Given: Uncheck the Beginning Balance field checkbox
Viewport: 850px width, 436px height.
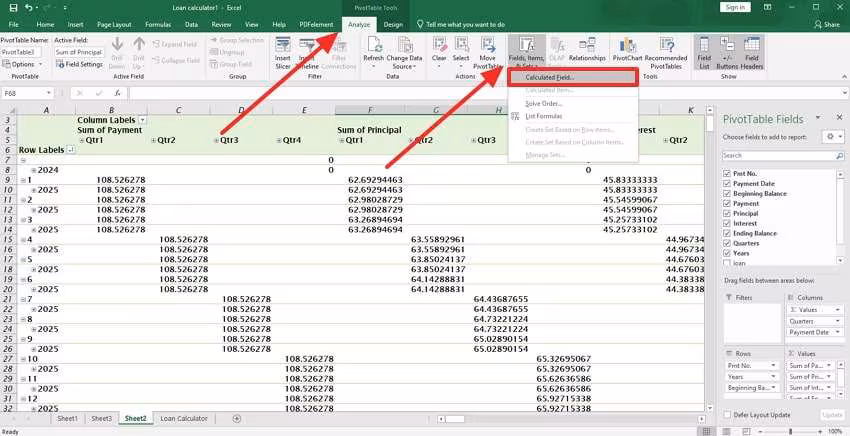Looking at the screenshot, I should tap(726, 194).
